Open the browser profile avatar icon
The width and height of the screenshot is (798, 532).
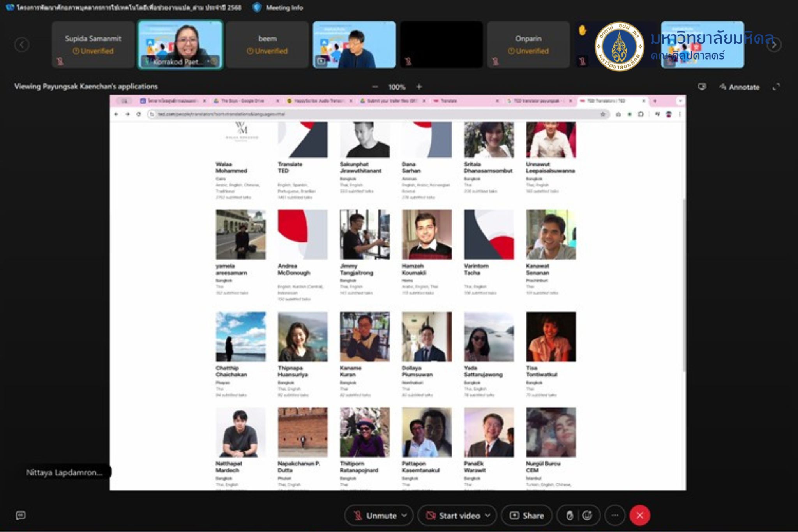669,114
